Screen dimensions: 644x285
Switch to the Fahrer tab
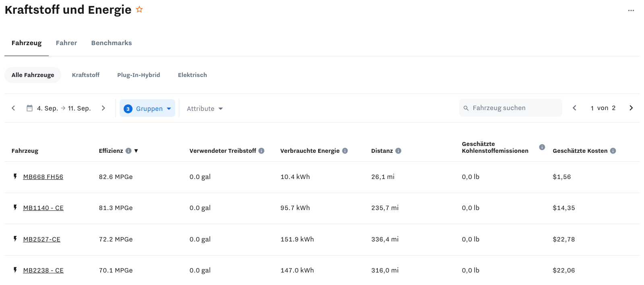66,43
